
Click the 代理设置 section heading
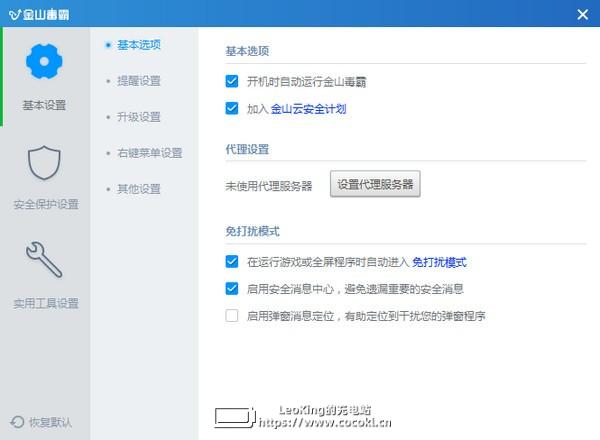pos(247,149)
